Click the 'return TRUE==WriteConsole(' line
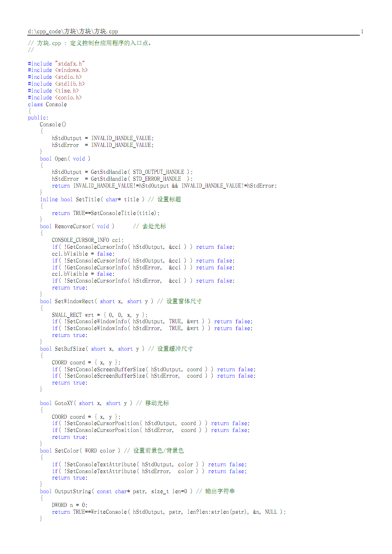 coord(169,512)
